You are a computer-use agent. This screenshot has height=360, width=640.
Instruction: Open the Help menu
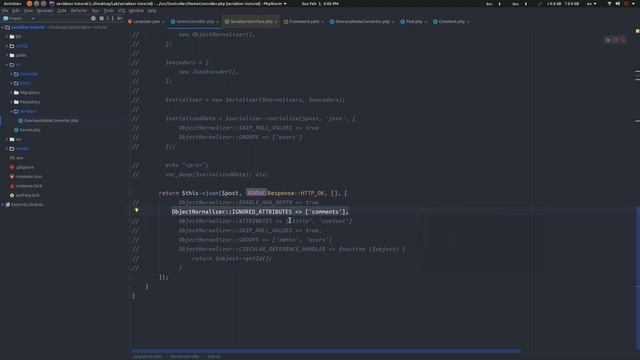152,11
